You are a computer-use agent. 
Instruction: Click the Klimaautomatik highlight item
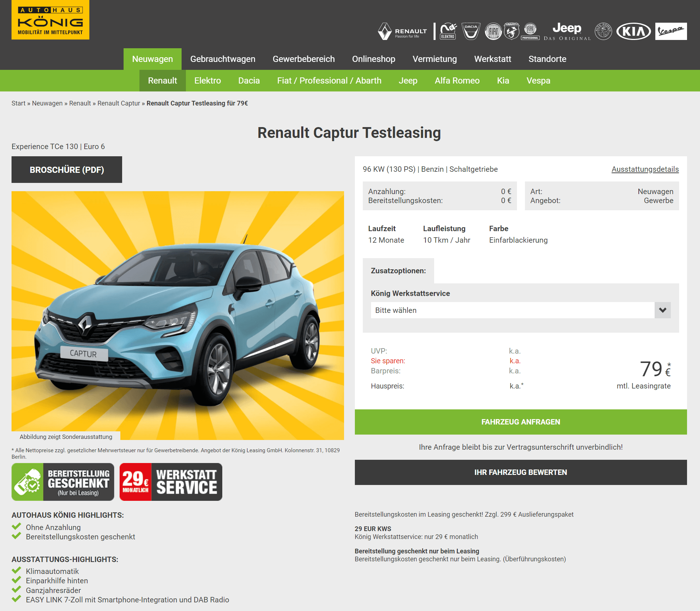[52, 571]
